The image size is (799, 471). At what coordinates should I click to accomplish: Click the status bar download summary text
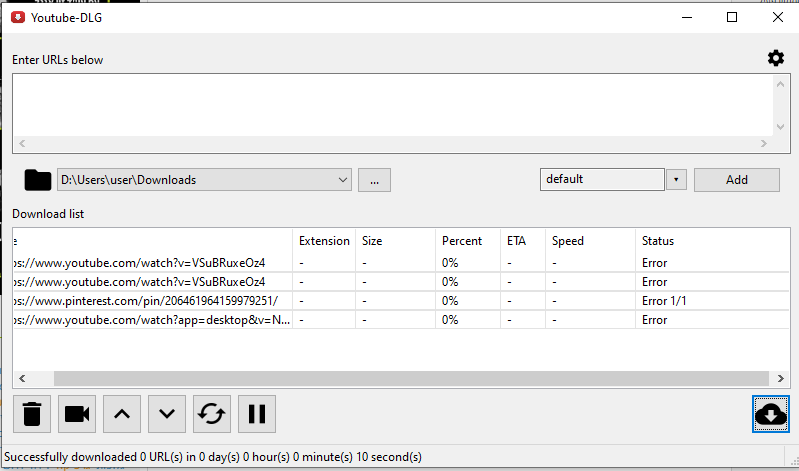coord(213,457)
